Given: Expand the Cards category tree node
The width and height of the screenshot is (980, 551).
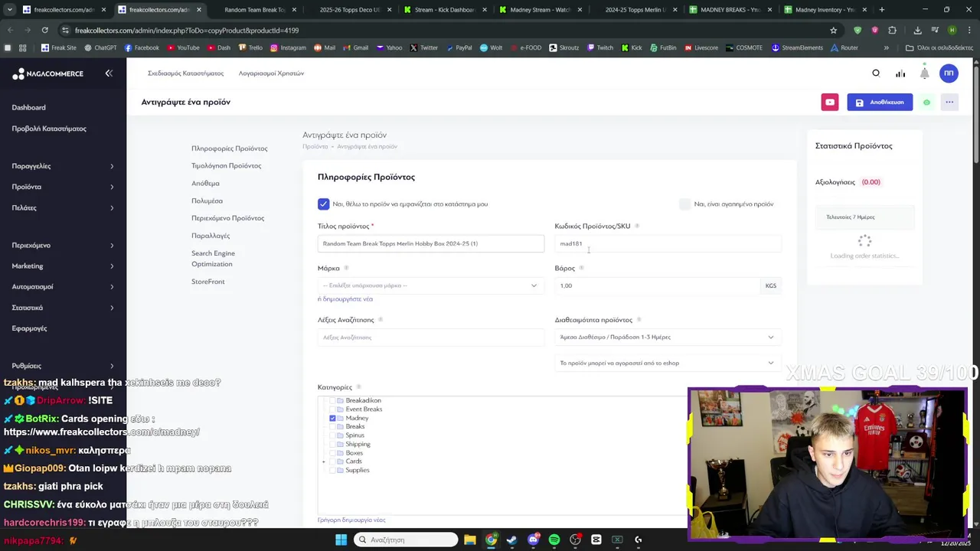Looking at the screenshot, I should tap(324, 461).
